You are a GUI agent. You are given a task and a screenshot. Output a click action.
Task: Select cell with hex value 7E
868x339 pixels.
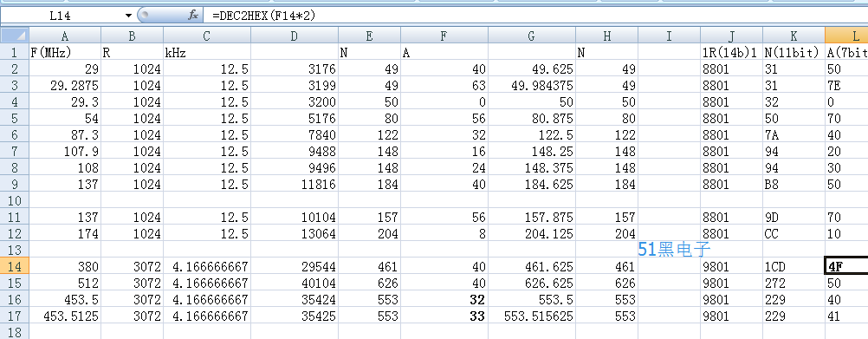(846, 85)
